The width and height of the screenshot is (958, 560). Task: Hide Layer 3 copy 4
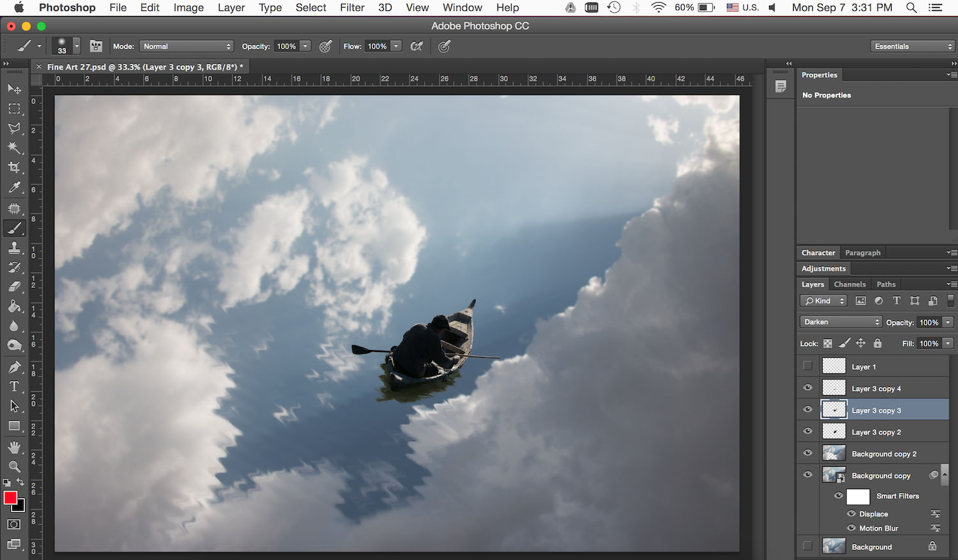(808, 388)
